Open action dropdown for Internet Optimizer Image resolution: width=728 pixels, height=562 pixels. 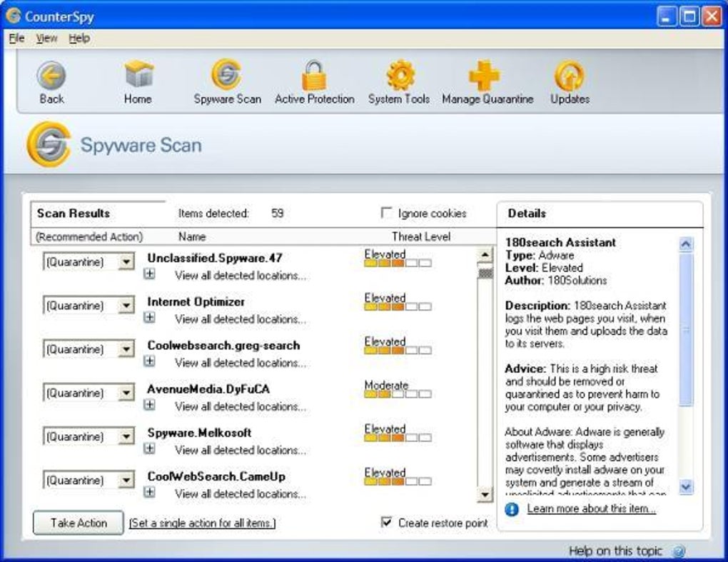coord(126,306)
